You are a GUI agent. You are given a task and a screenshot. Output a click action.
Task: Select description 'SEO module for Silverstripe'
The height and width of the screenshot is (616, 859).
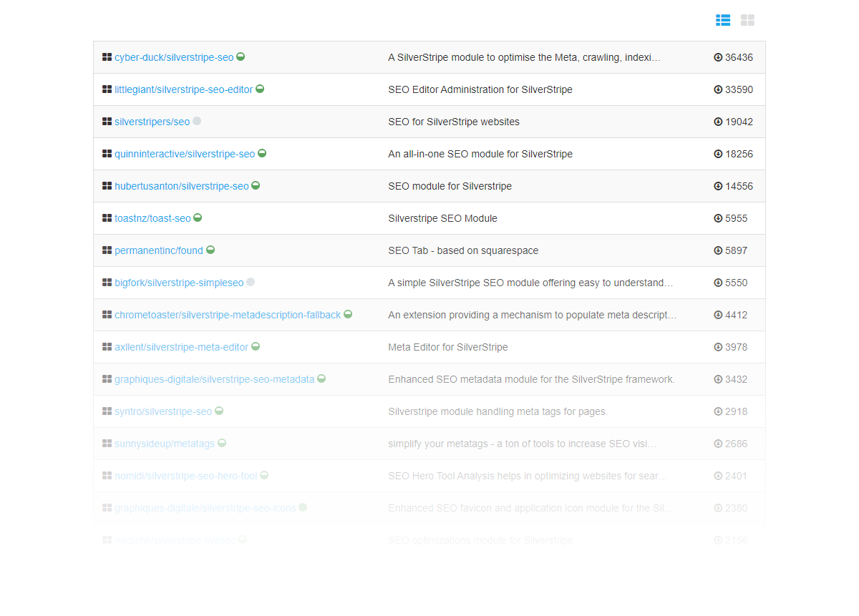coord(450,186)
